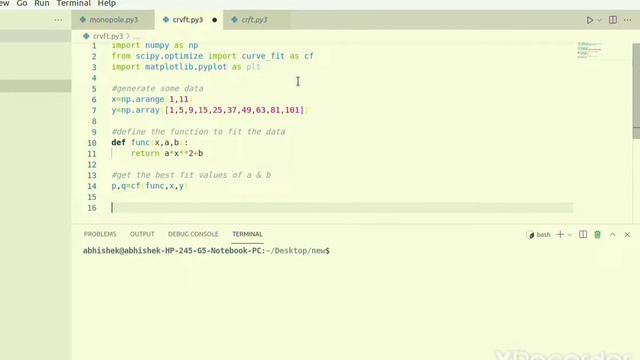This screenshot has width=640, height=360.
Task: Click line number 10 in gutter
Action: click(x=91, y=143)
